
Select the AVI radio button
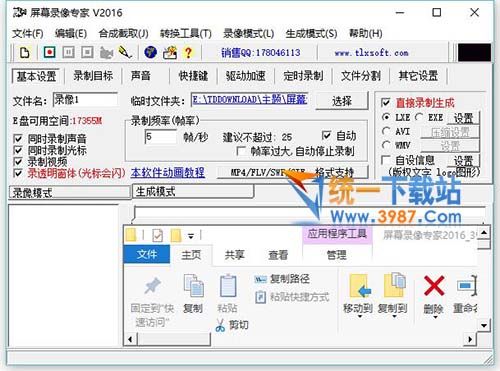pos(386,131)
